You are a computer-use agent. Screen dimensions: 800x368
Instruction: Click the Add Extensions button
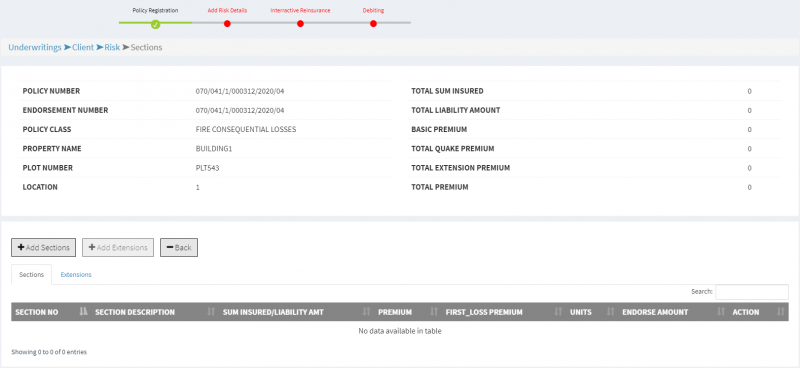(118, 248)
